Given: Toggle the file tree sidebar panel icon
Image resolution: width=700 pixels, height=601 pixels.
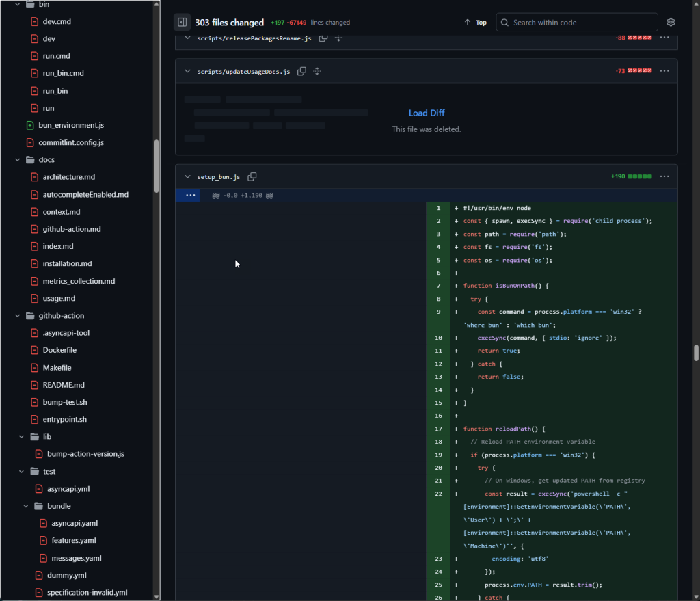Looking at the screenshot, I should coord(182,22).
